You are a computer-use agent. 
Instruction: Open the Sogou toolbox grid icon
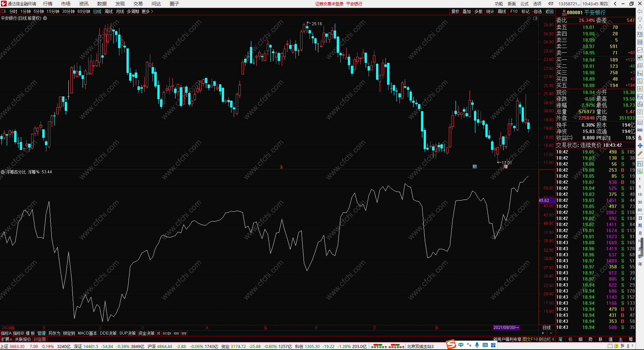(x=493, y=345)
